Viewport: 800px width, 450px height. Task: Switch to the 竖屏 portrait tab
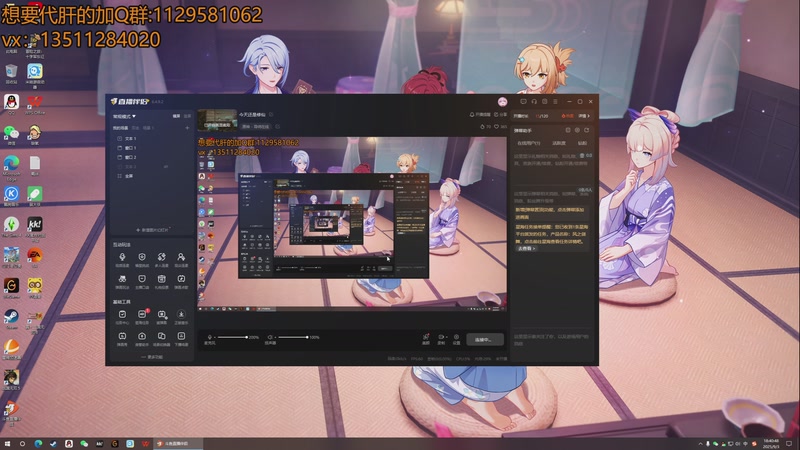(187, 116)
